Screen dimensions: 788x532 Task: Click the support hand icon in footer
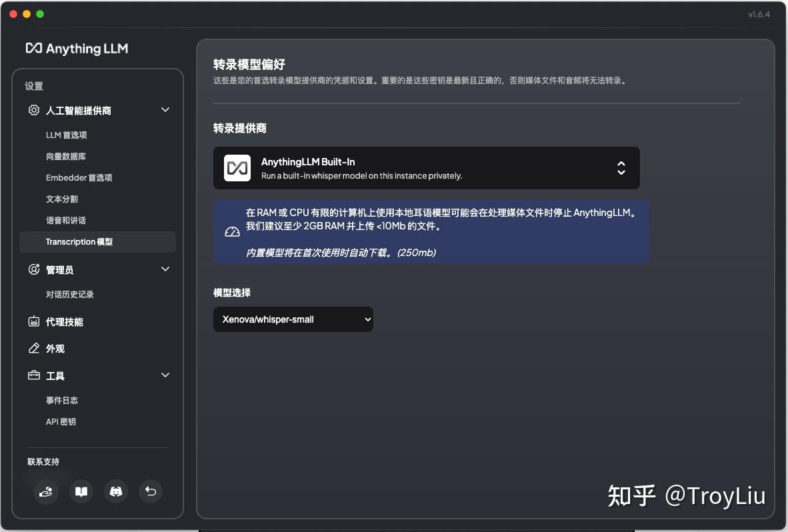pos(46,491)
